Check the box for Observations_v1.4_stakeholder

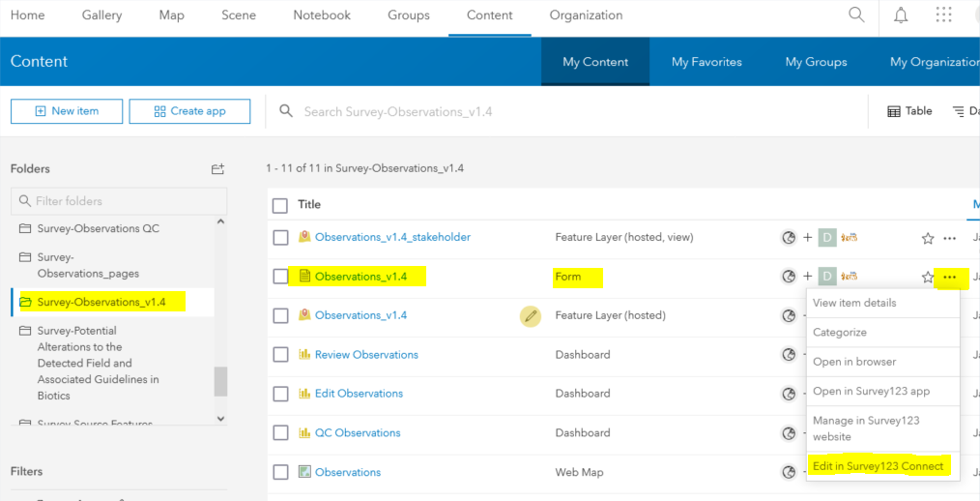280,238
